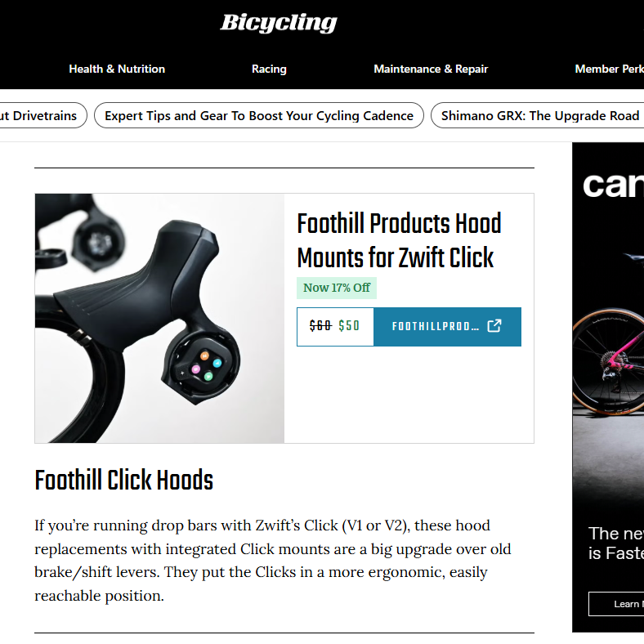Click the Foothill Click Hoods heading
Viewport: 644px width, 644px height.
[124, 480]
